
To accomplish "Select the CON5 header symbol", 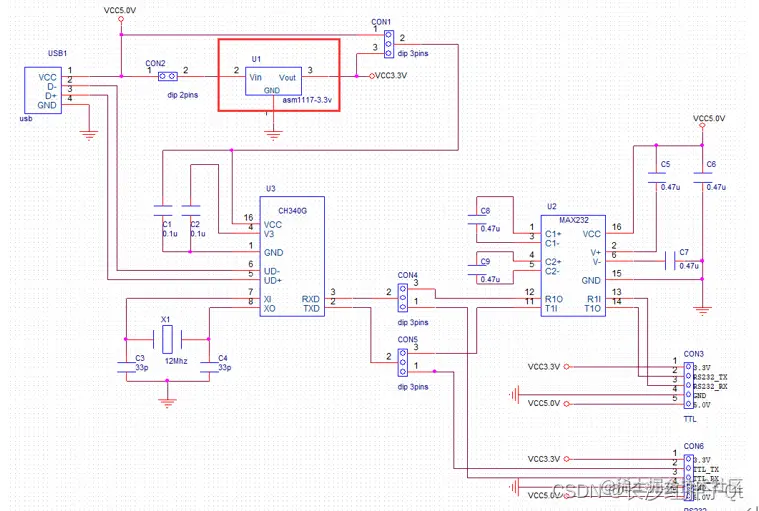I will click(x=402, y=362).
